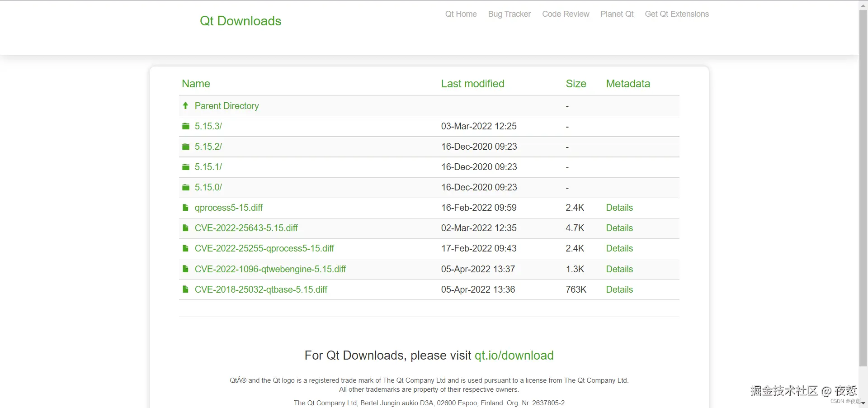Select the date 05-Apr-2022 13:36

[478, 289]
